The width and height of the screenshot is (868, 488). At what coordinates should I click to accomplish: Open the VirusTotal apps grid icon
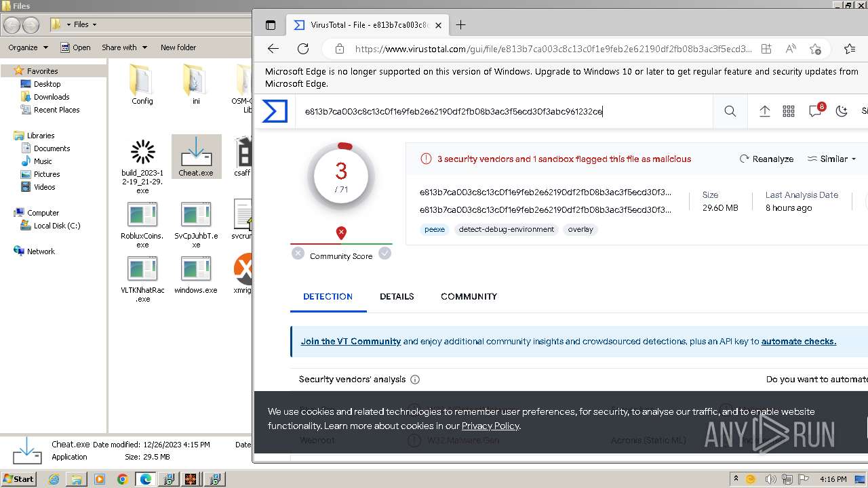[x=789, y=111]
